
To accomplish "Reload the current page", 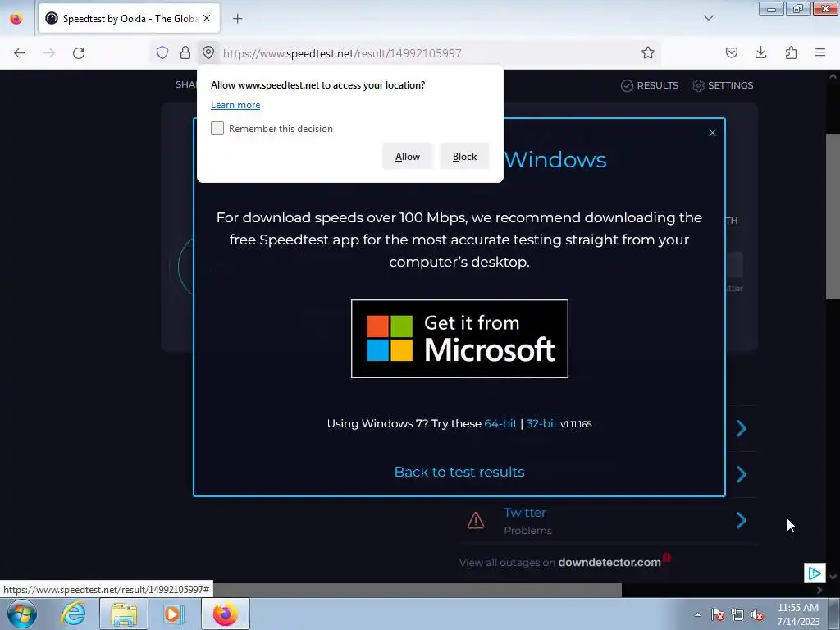I will (x=79, y=53).
